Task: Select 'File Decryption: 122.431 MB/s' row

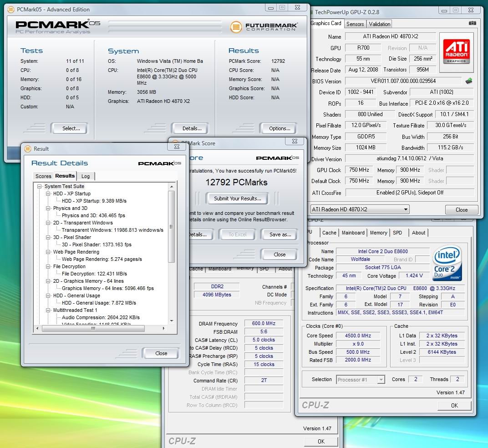Action: point(94,274)
